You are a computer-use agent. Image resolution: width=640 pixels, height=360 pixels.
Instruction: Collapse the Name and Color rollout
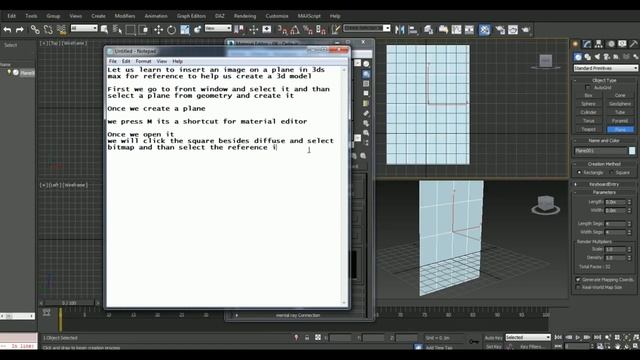[x=604, y=140]
